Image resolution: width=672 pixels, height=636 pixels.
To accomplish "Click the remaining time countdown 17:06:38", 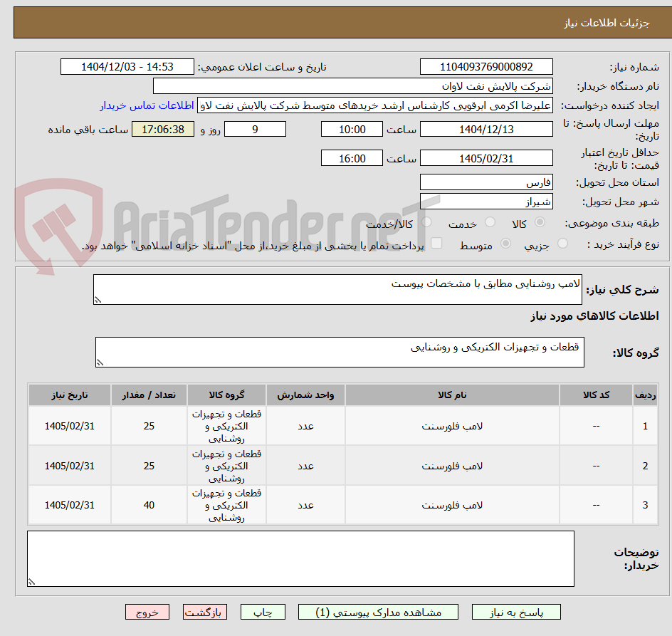I will (x=163, y=129).
